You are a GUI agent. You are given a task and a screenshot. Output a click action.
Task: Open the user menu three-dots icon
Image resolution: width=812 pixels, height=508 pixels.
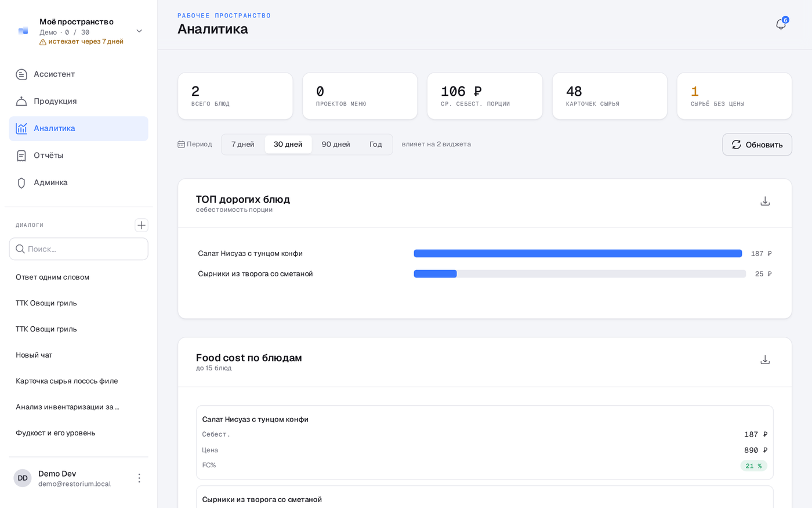pos(139,478)
